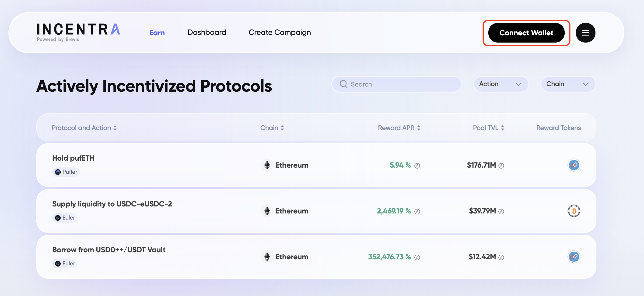The image size is (644, 296).
Task: Sort by the Chain column header
Action: pyautogui.click(x=272, y=128)
